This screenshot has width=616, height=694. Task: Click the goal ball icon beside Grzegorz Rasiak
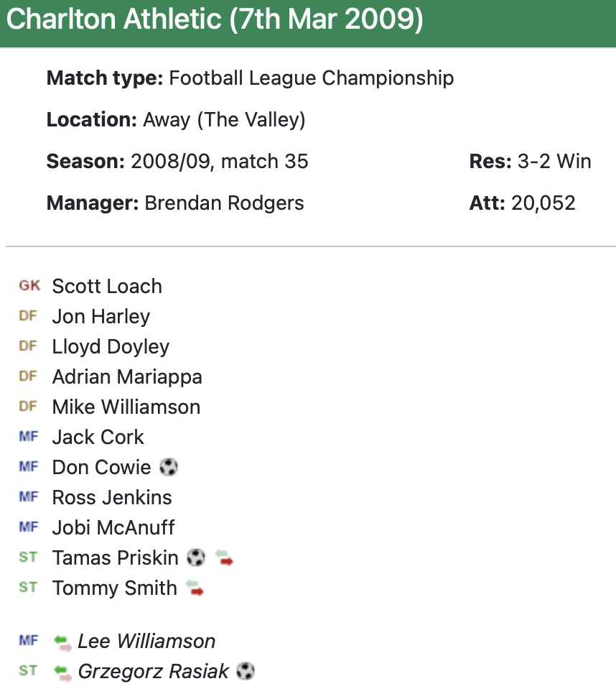pyautogui.click(x=246, y=672)
